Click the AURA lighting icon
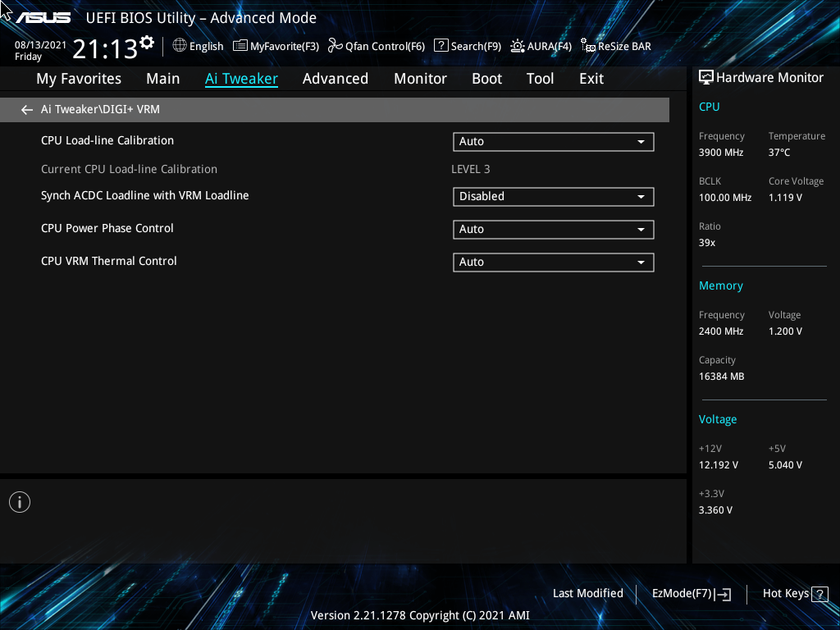Screen dimensions: 840x630 [518, 46]
